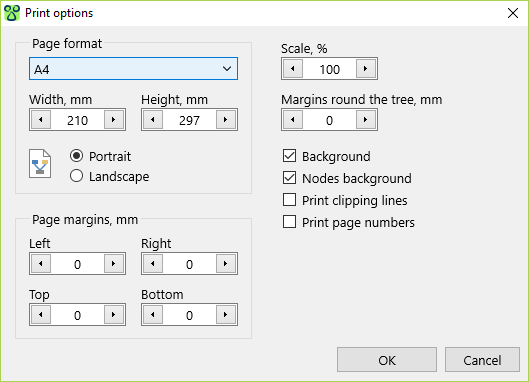Image resolution: width=529 pixels, height=382 pixels.
Task: Confirm settings with OK button
Action: point(387,360)
